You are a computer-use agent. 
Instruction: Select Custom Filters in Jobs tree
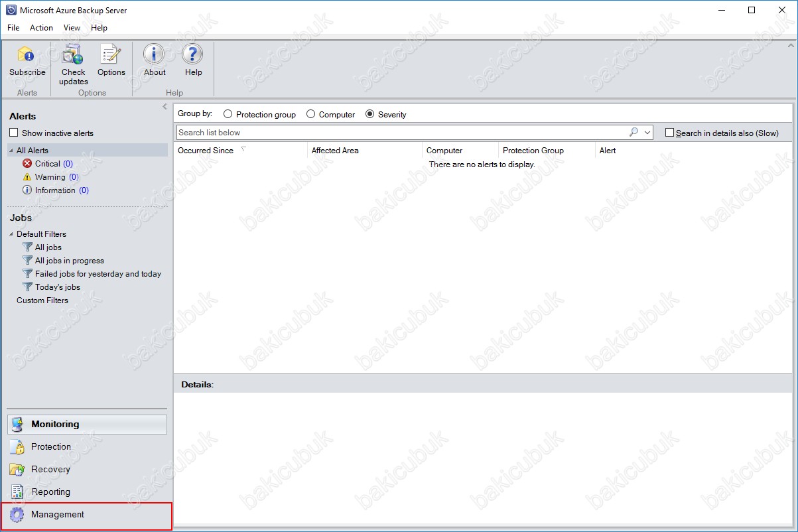(42, 300)
